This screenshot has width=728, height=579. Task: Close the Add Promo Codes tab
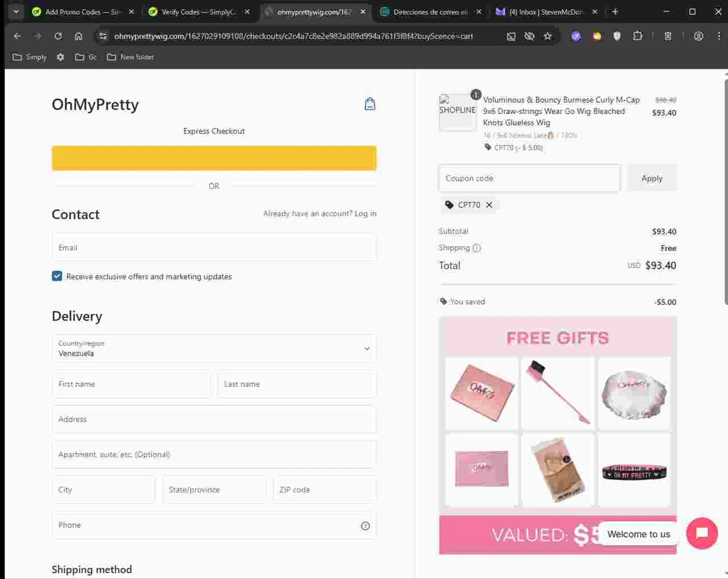click(131, 12)
